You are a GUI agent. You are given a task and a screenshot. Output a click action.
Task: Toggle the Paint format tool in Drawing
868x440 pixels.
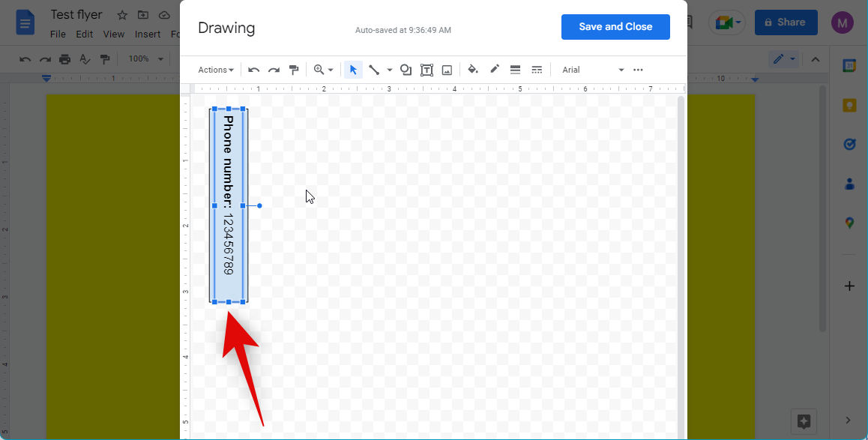[294, 70]
